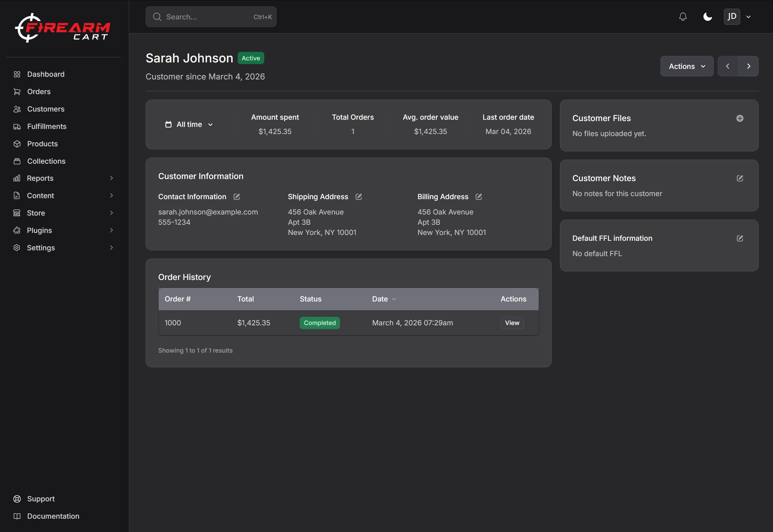Click the $1,425.35 order total cell
773x532 pixels.
click(254, 323)
